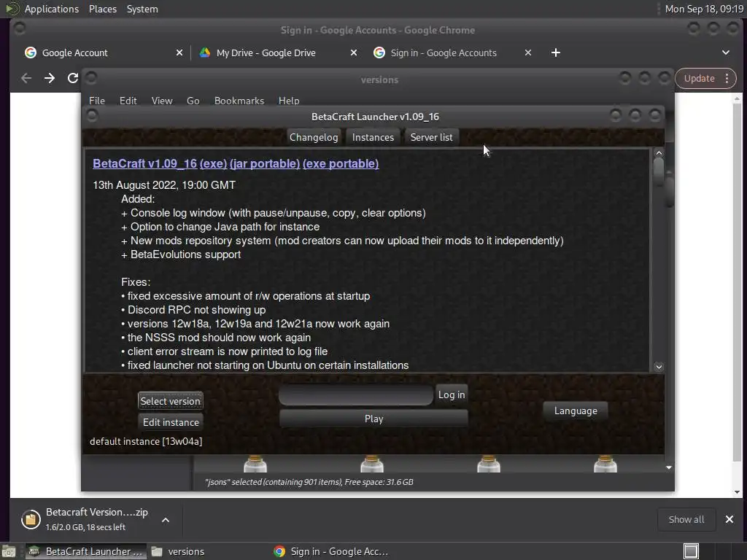Open Chrome's tab search dropdown
Viewport: 747px width, 560px height.
726,52
